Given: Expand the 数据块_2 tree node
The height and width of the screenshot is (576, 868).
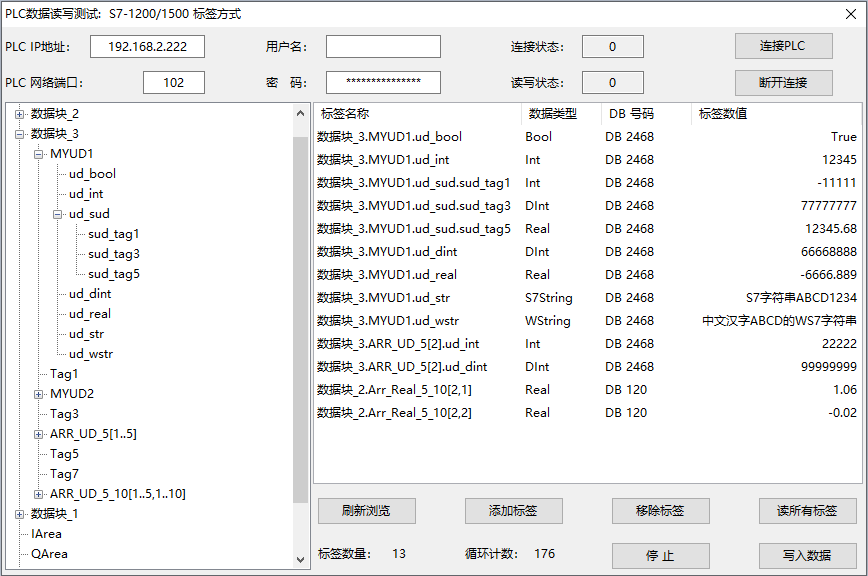Looking at the screenshot, I should coord(20,114).
